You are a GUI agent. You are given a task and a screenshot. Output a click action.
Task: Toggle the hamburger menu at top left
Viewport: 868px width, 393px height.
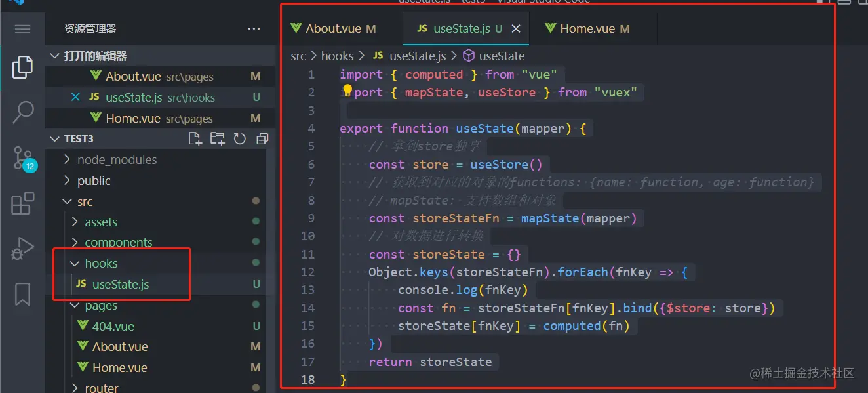pyautogui.click(x=23, y=29)
